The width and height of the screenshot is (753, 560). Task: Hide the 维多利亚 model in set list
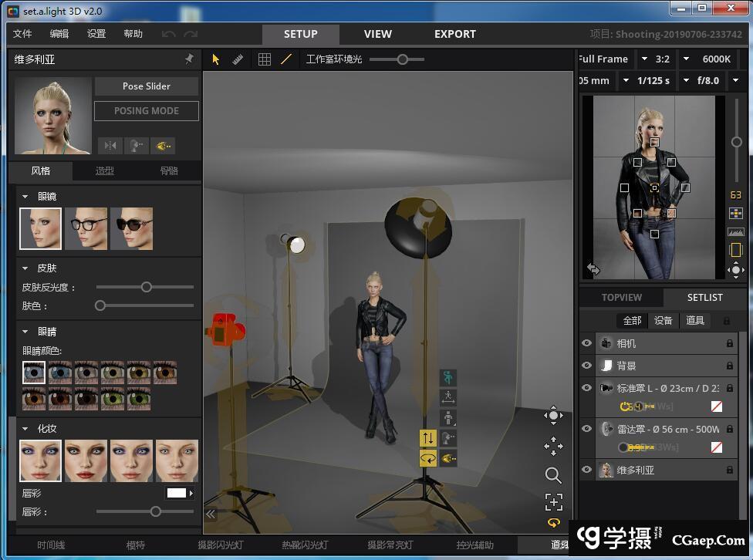[587, 470]
